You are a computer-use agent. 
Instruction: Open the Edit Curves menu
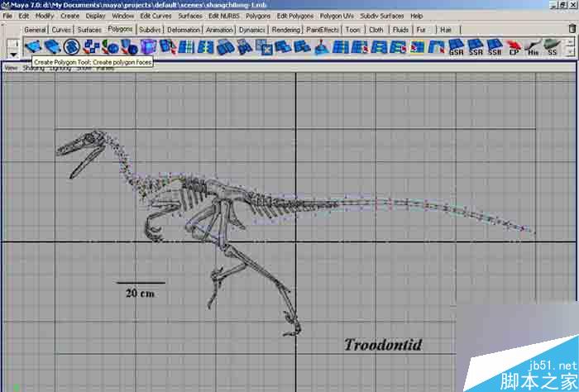[x=156, y=16]
